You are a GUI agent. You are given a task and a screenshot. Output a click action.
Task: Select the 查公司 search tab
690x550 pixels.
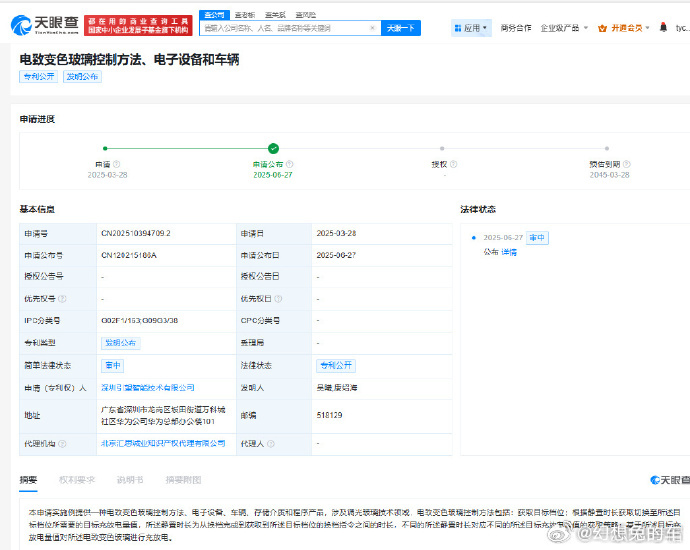pyautogui.click(x=214, y=15)
